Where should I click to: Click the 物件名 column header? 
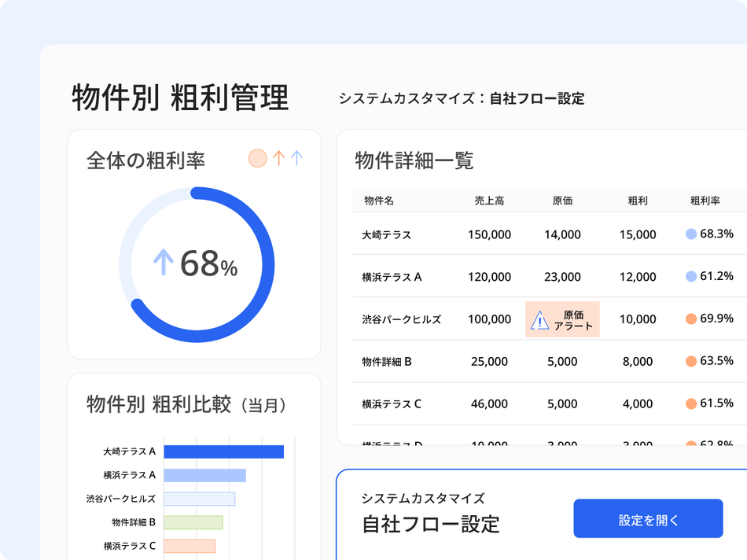[x=379, y=201]
